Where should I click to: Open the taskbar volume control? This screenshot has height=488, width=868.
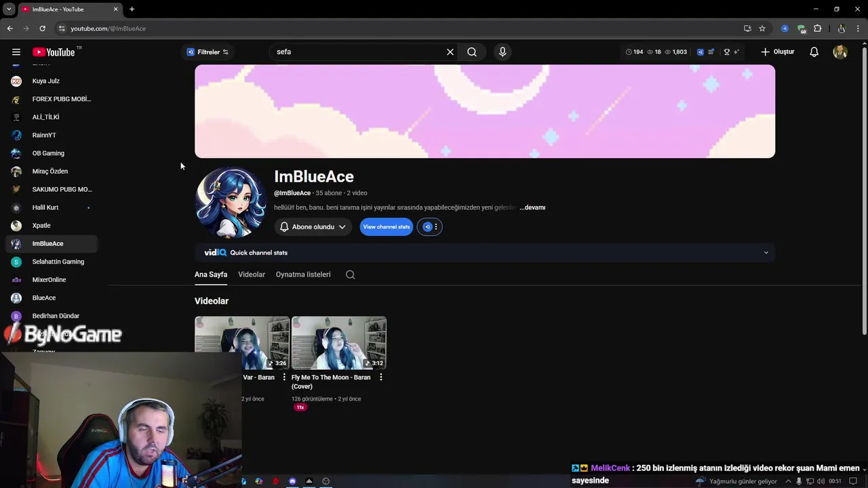click(x=820, y=481)
